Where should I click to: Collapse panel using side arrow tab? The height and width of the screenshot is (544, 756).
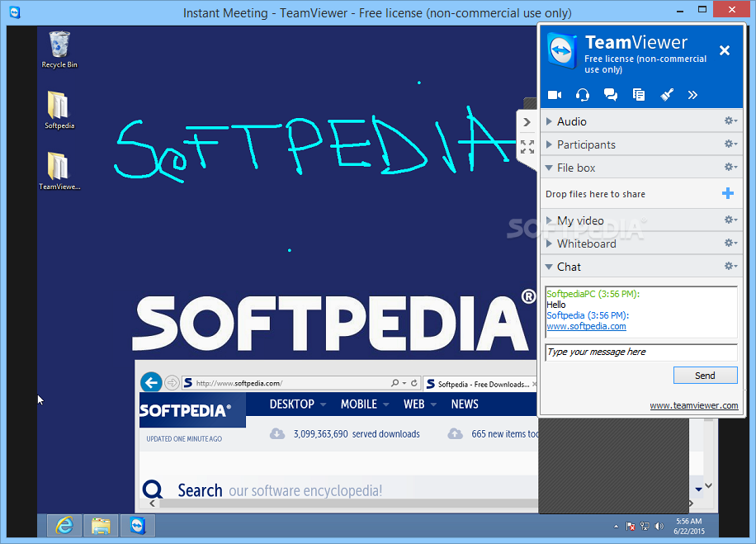(x=527, y=122)
